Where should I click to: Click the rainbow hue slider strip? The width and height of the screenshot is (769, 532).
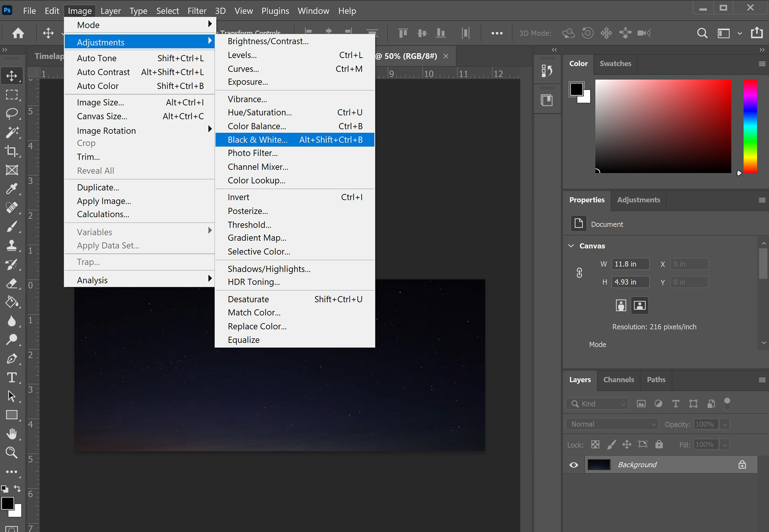coord(750,126)
